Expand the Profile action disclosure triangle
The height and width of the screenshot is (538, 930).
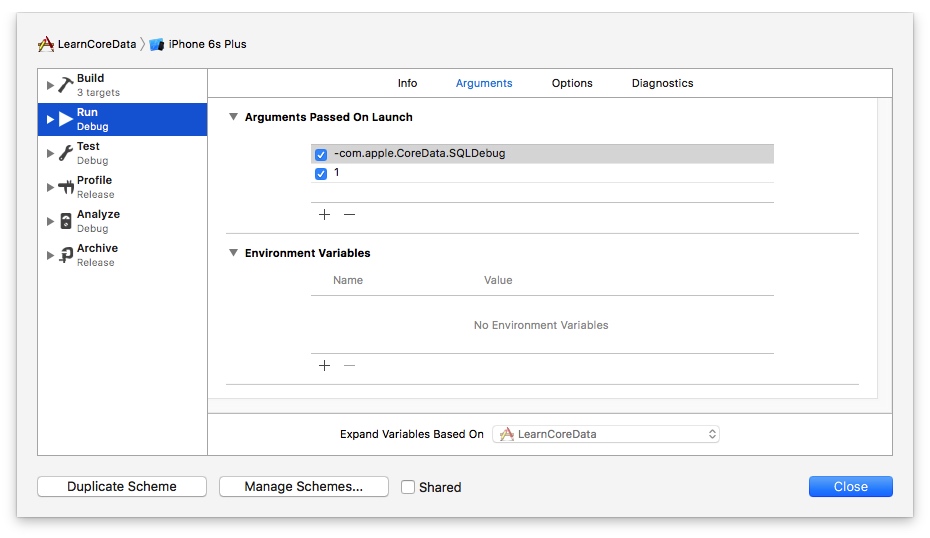pyautogui.click(x=50, y=187)
